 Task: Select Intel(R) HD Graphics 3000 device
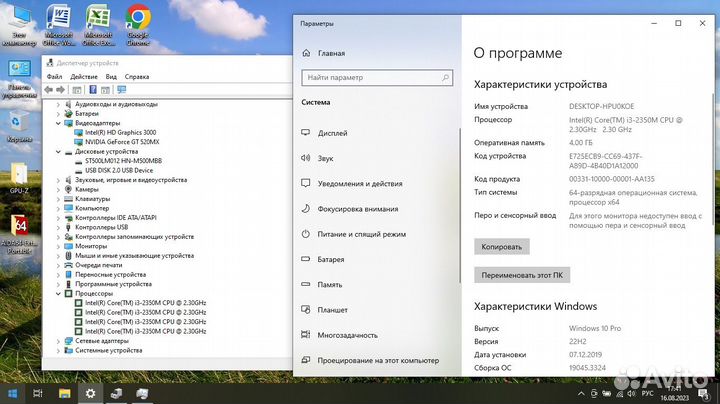(120, 133)
